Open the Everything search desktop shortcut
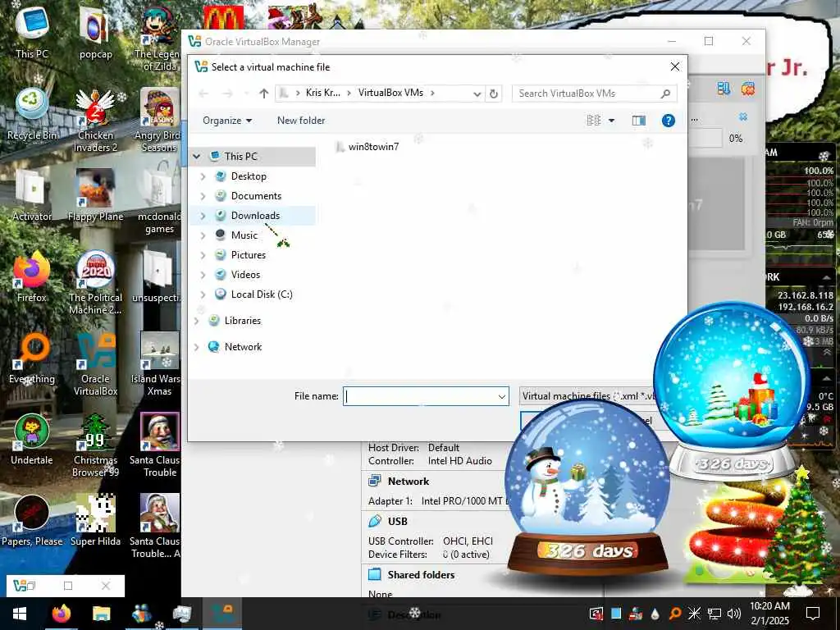 point(32,358)
